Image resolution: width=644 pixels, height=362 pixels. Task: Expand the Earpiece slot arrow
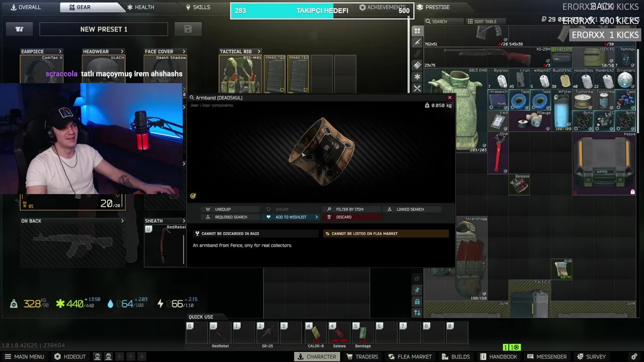click(60, 51)
